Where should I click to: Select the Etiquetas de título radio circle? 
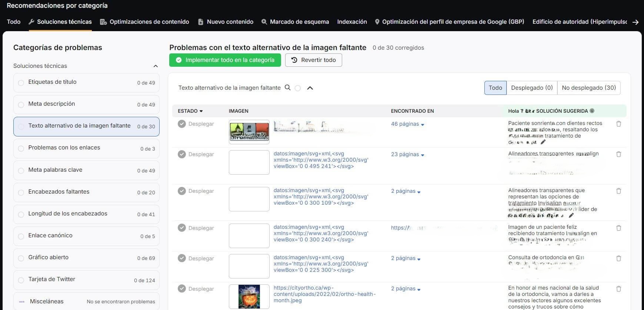[x=21, y=83]
